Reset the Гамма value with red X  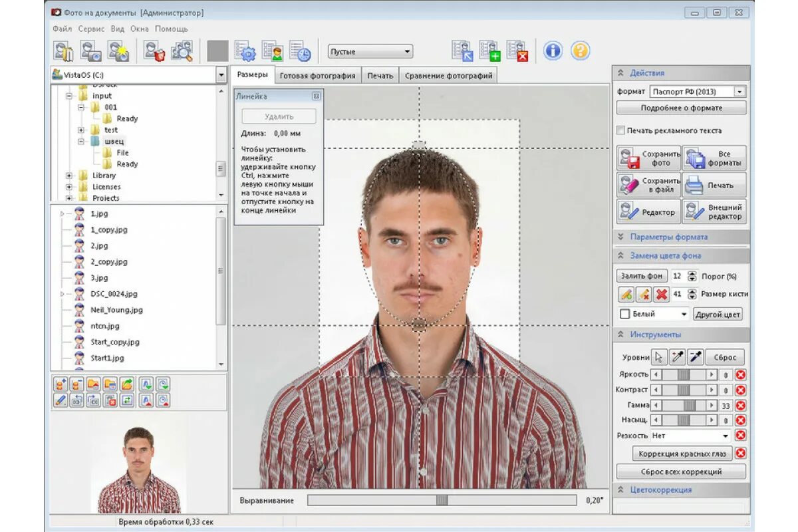[x=741, y=405]
